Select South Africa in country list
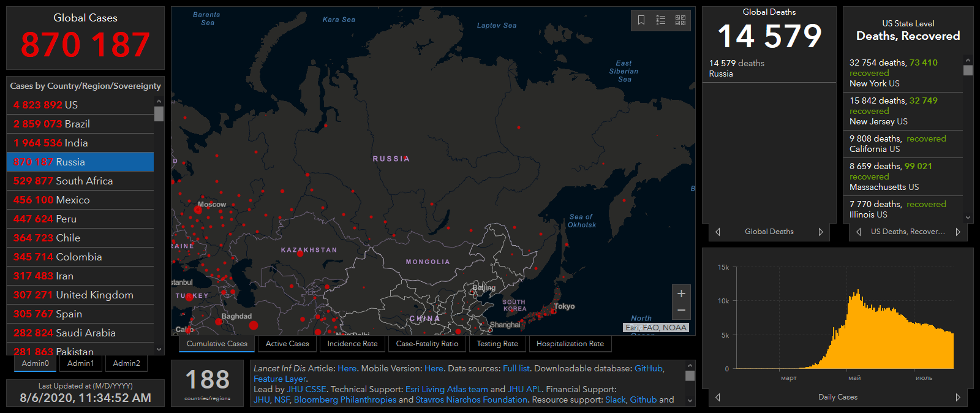 80,181
